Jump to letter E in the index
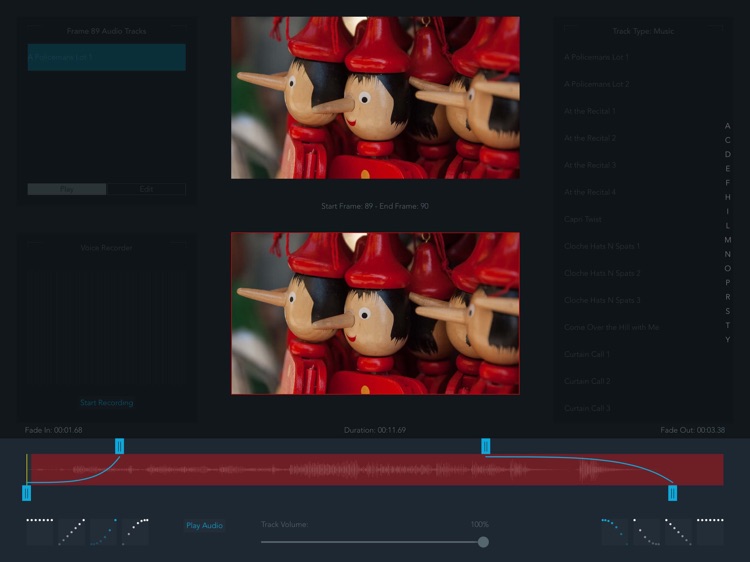The height and width of the screenshot is (562, 750). point(728,168)
